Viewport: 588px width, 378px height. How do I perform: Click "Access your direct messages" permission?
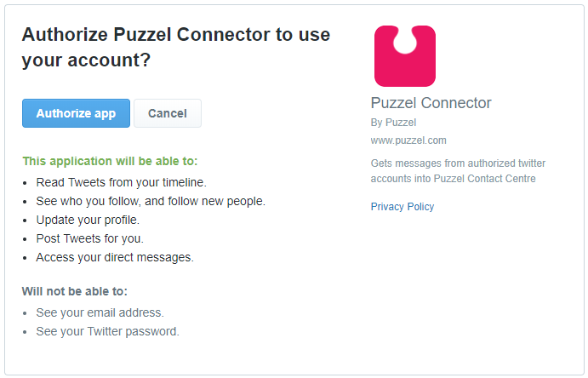(x=115, y=257)
